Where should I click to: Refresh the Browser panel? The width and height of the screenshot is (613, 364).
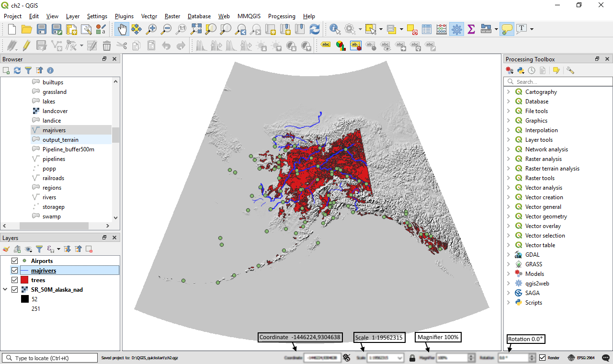[x=17, y=70]
